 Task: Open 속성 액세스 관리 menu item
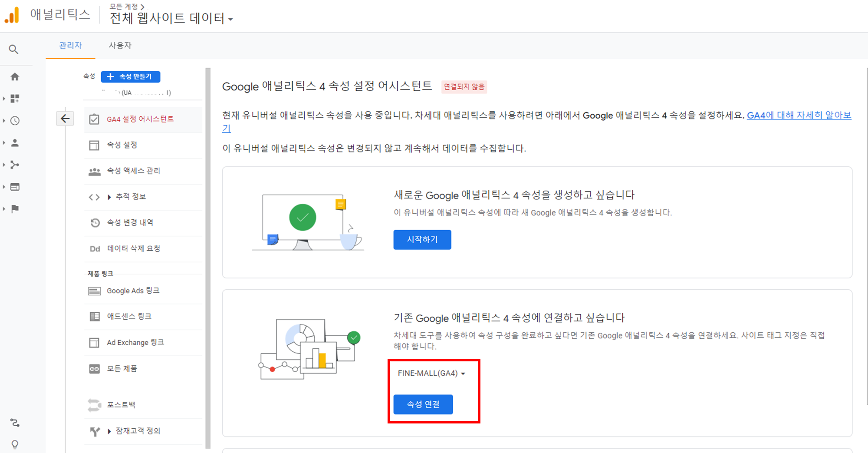tap(143, 171)
